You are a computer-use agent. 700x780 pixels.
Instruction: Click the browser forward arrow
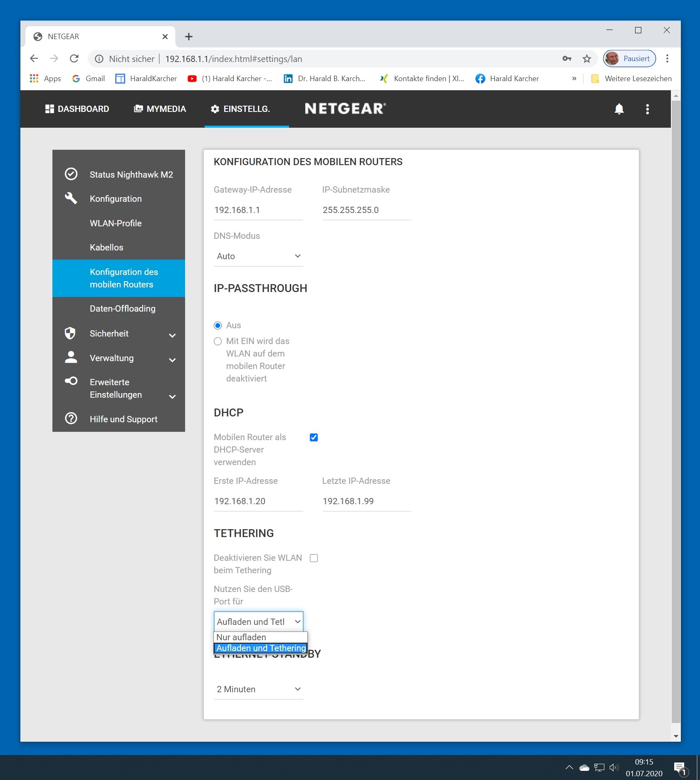coord(54,59)
